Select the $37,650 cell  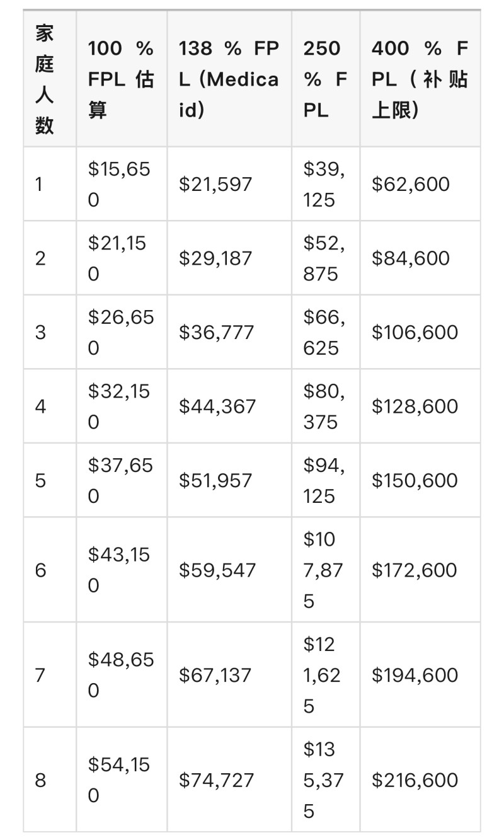[x=120, y=480]
